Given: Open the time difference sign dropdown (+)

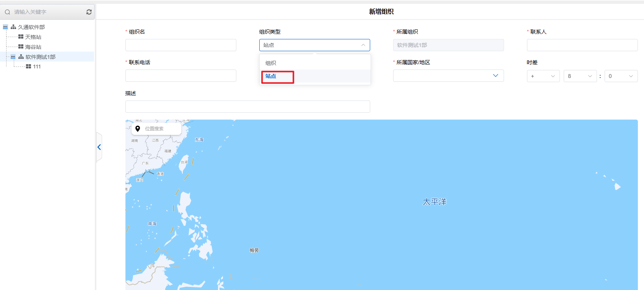Looking at the screenshot, I should [543, 76].
